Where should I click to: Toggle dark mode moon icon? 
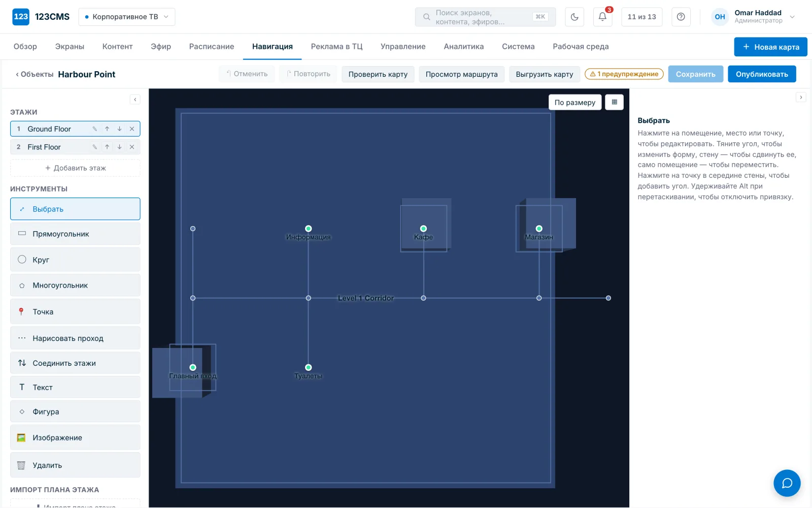coord(574,17)
